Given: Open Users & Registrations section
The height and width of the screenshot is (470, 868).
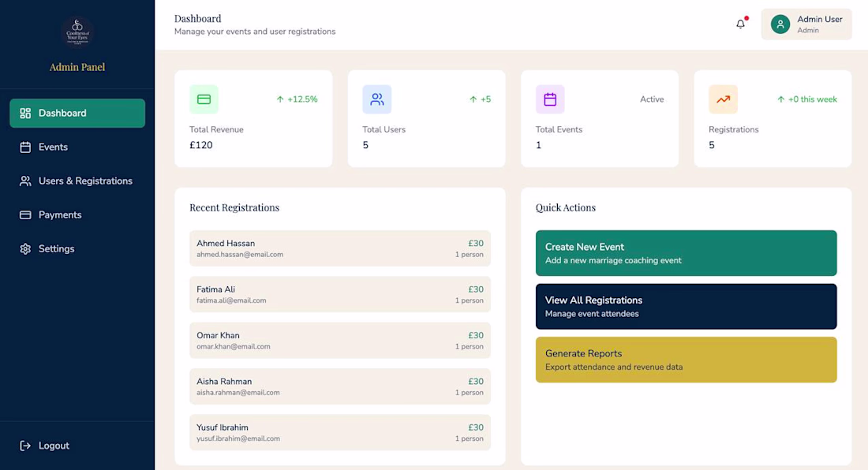Looking at the screenshot, I should pyautogui.click(x=85, y=181).
